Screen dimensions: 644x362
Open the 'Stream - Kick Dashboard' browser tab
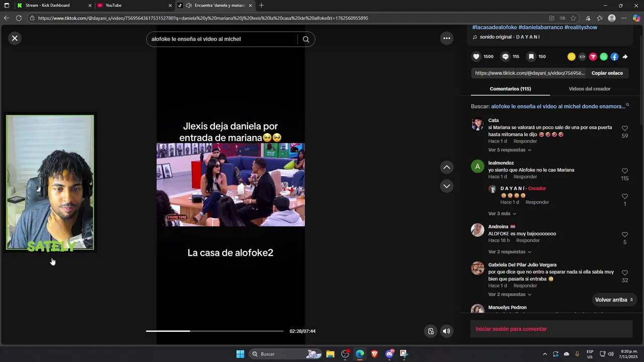click(54, 6)
